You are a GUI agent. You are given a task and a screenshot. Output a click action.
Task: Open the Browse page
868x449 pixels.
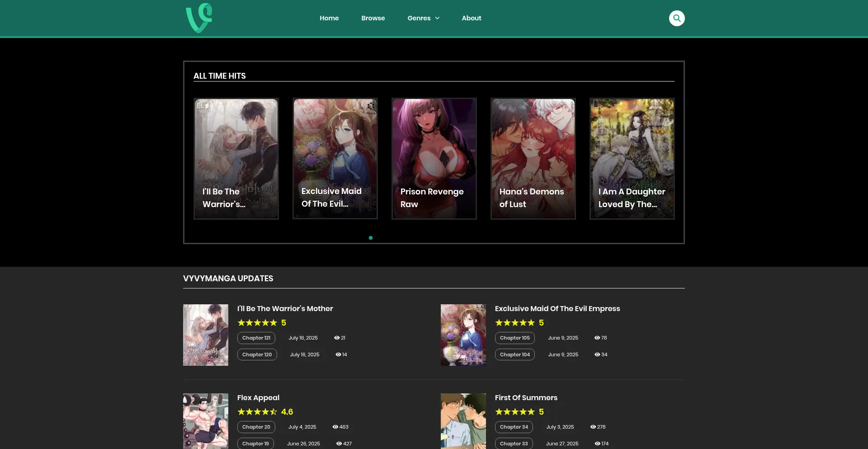click(373, 18)
